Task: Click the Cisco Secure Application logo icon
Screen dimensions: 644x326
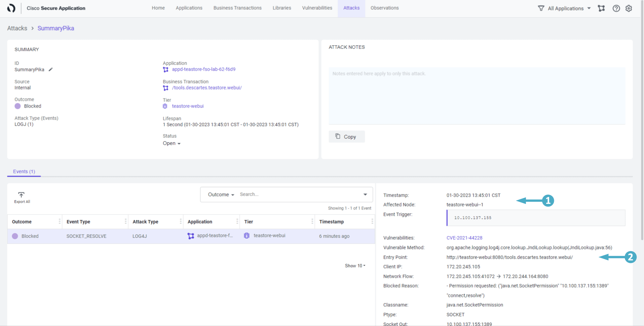Action: click(x=11, y=8)
